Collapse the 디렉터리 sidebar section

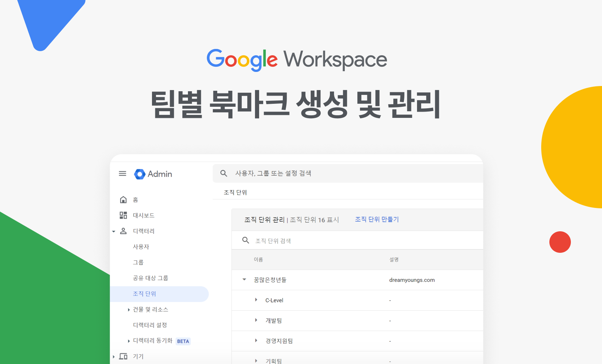113,231
